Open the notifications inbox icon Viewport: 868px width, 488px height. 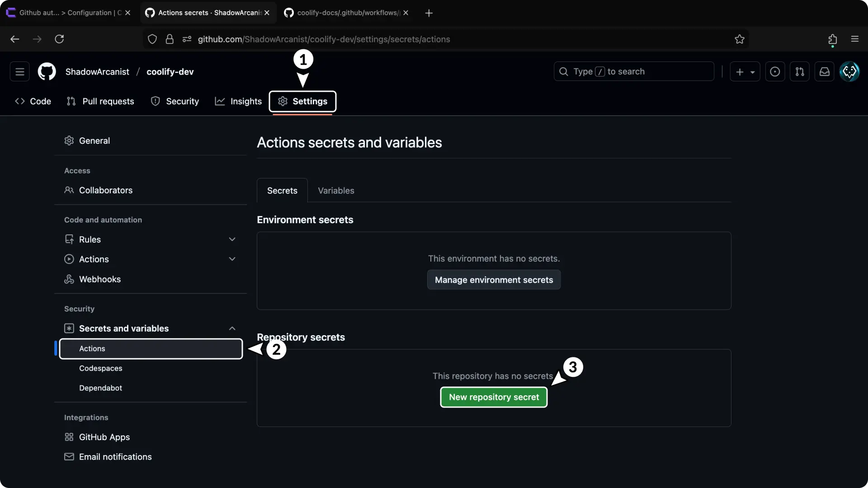coord(824,71)
